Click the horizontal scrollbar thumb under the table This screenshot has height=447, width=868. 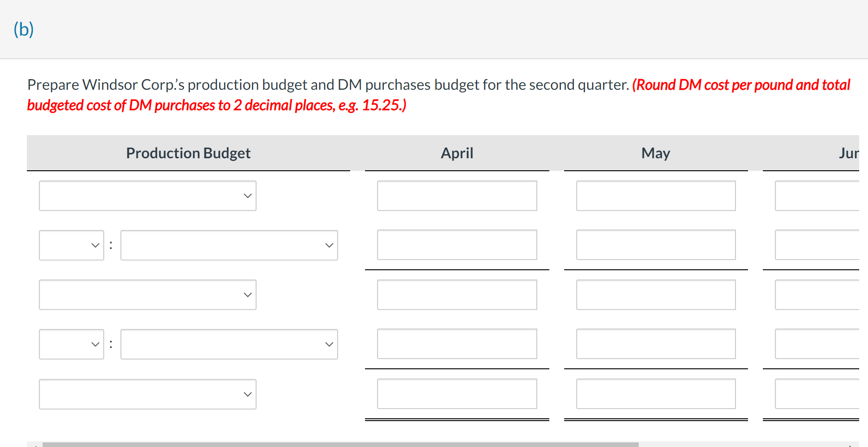point(340,445)
